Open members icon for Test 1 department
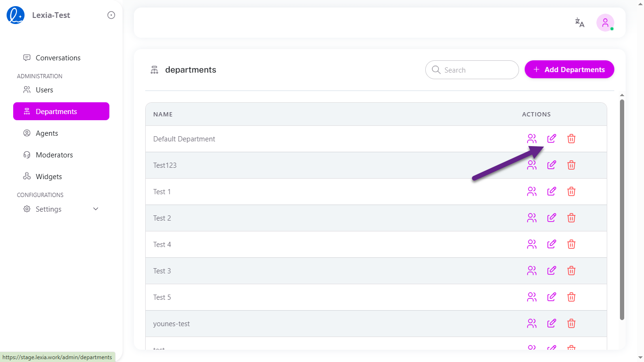This screenshot has height=362, width=644. 532,191
